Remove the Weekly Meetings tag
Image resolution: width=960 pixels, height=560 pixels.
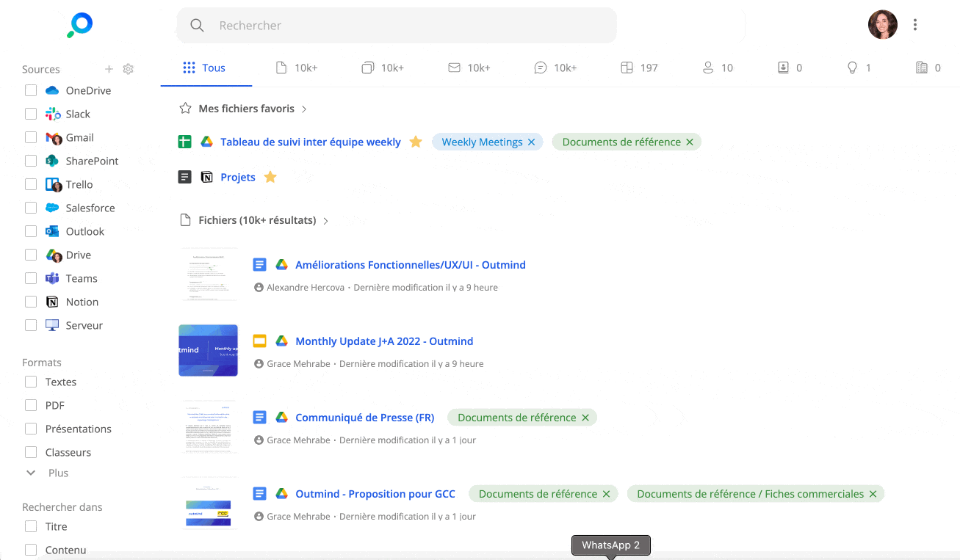point(532,142)
